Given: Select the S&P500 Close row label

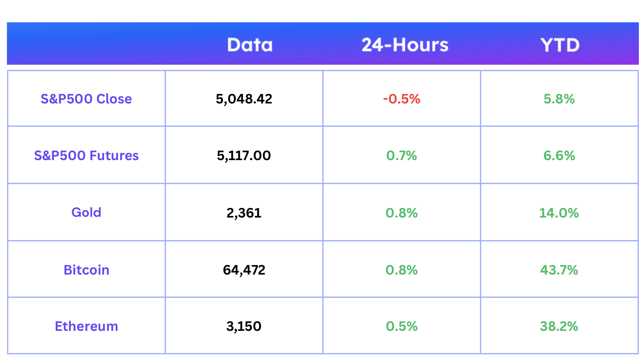Looking at the screenshot, I should (x=86, y=99).
